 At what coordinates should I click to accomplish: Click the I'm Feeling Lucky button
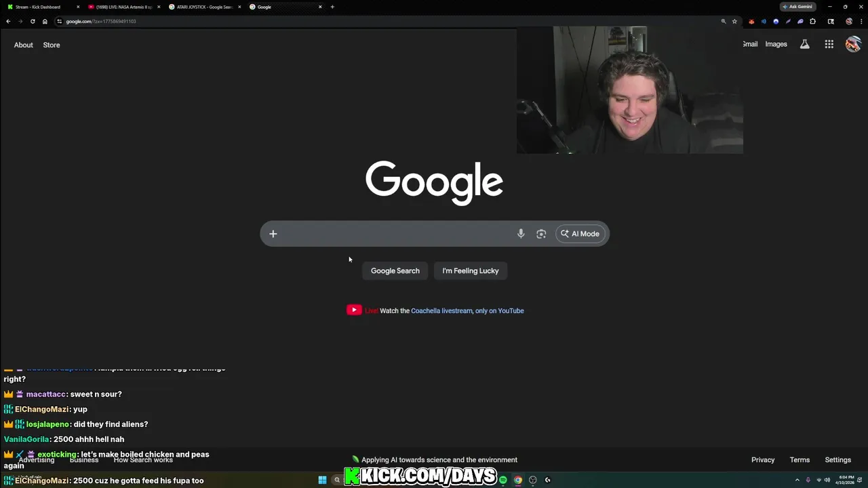471,270
